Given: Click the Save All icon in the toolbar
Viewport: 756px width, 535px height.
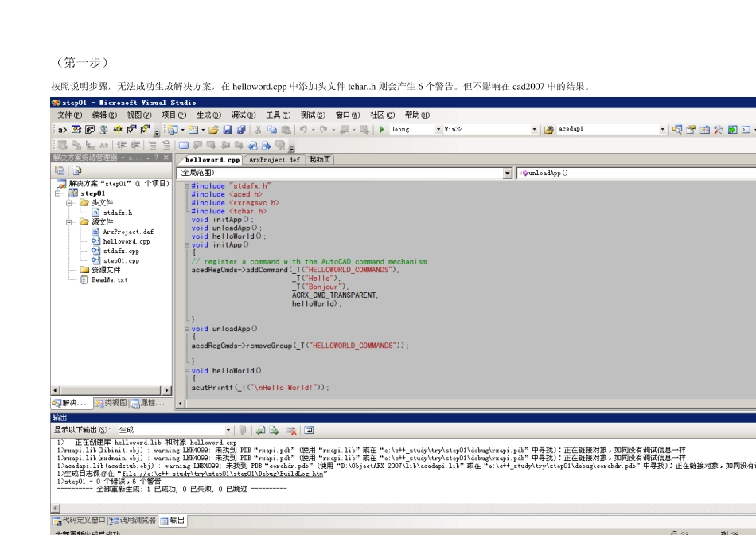Looking at the screenshot, I should (x=240, y=129).
